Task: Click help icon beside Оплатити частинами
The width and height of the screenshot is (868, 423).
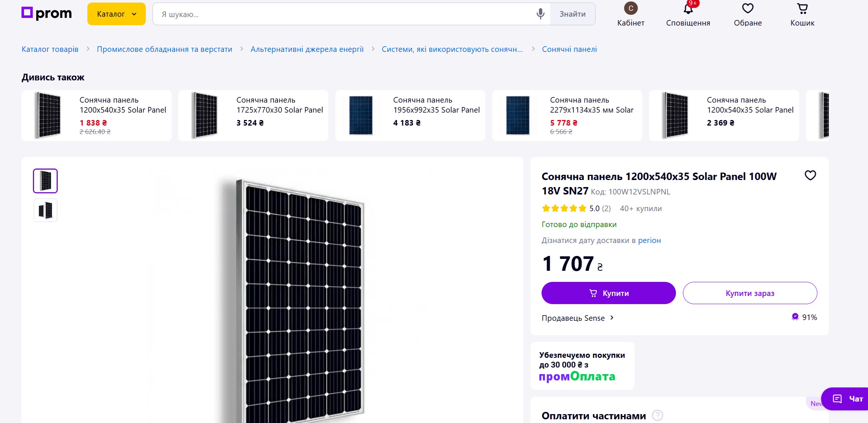Action: tap(657, 416)
